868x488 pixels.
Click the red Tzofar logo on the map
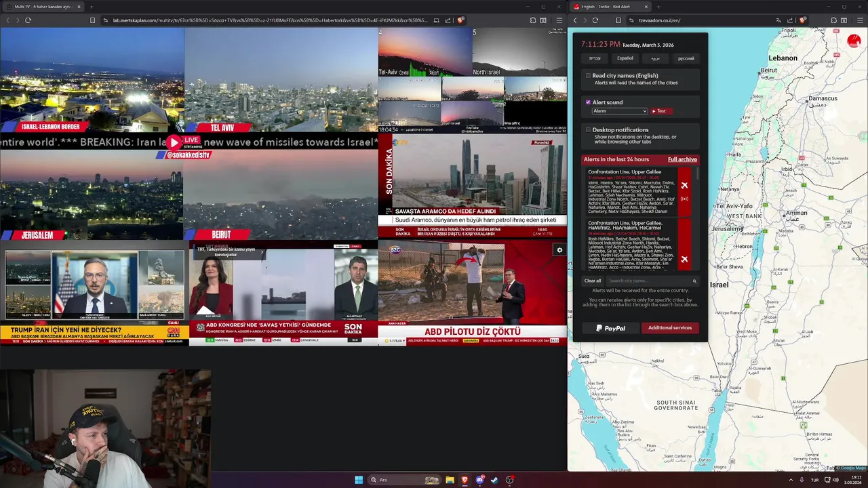854,41
